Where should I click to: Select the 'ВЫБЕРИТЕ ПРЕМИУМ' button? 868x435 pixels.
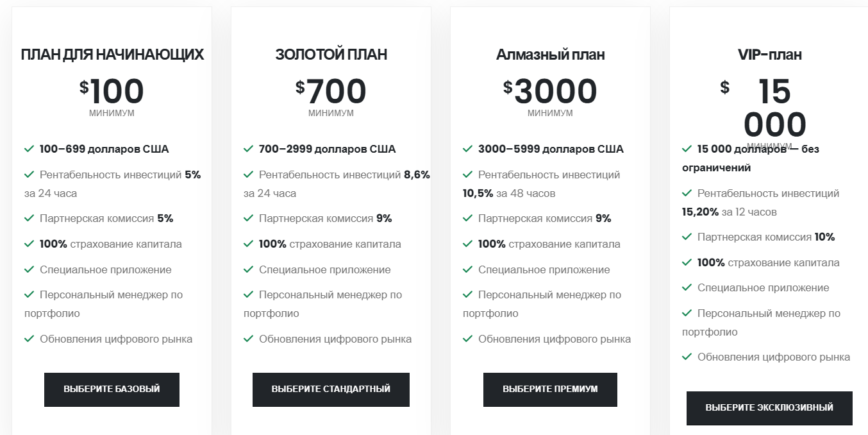click(550, 389)
